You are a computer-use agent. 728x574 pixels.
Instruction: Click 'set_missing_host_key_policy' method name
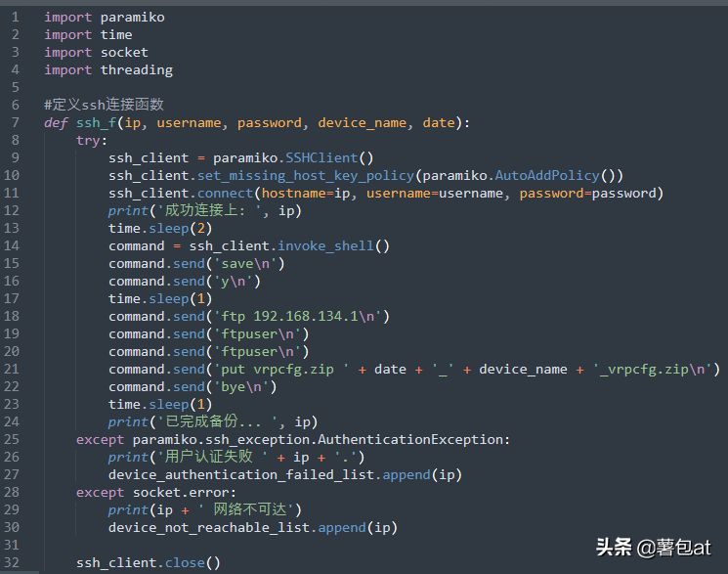click(306, 176)
